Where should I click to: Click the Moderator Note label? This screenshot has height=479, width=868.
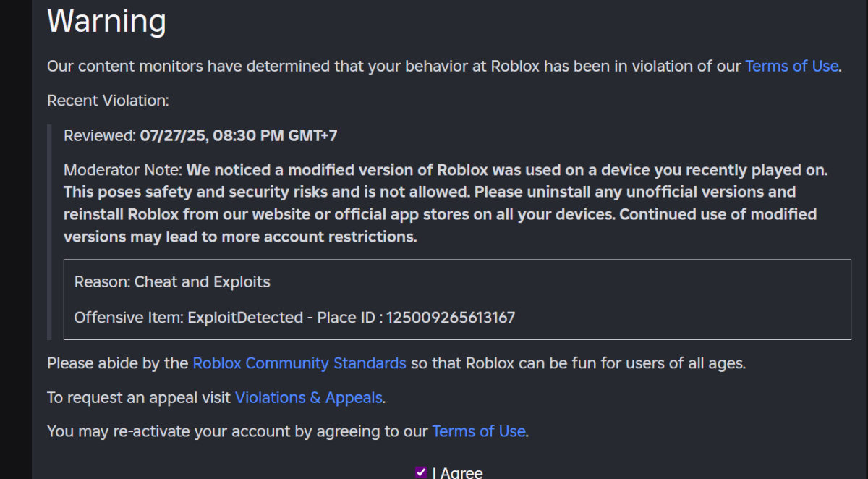coord(124,170)
